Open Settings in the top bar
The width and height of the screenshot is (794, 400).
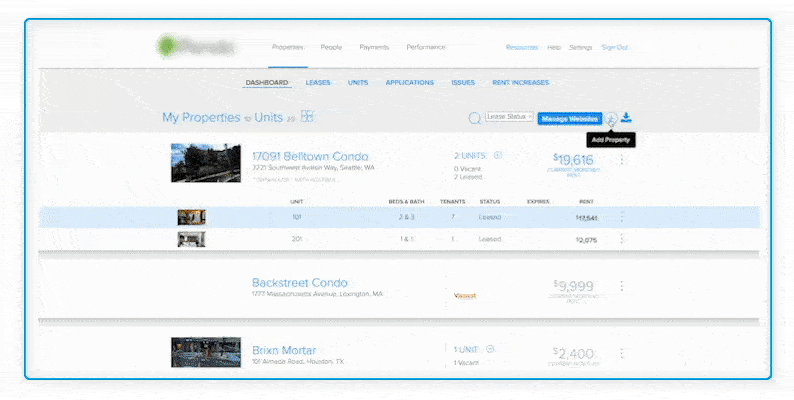(580, 48)
